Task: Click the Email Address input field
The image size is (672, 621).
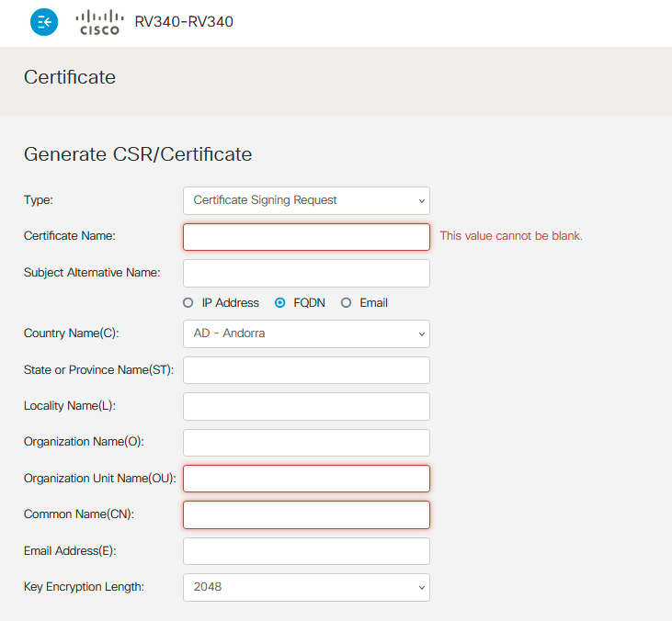Action: click(306, 551)
